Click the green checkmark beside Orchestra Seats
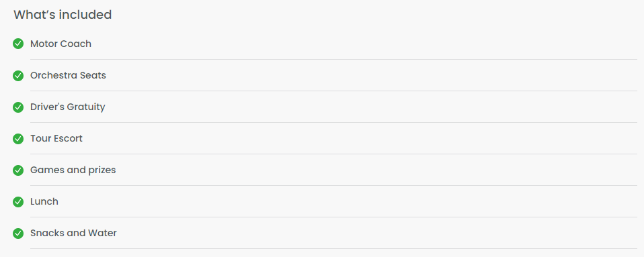This screenshot has width=644, height=257. click(x=18, y=75)
